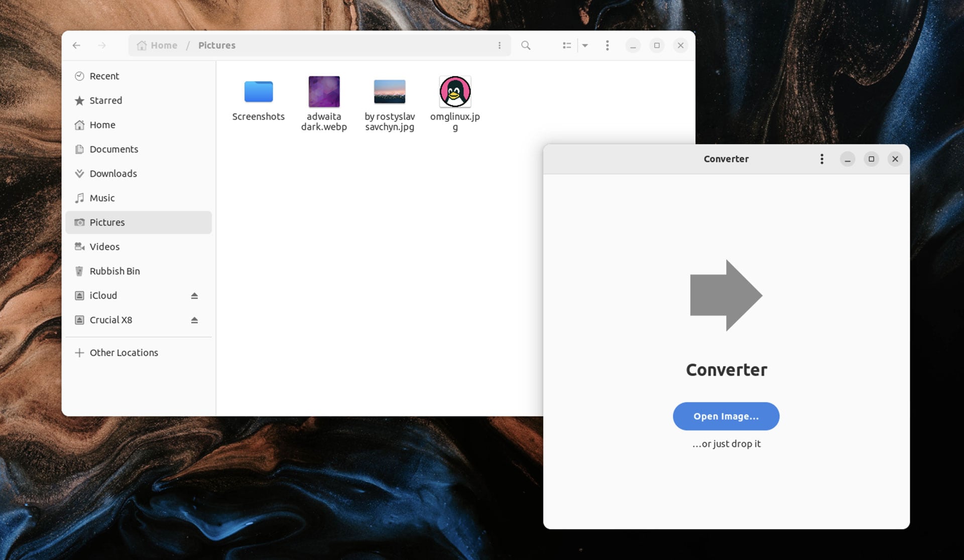
Task: Select the Recent files menu item
Action: pos(104,75)
